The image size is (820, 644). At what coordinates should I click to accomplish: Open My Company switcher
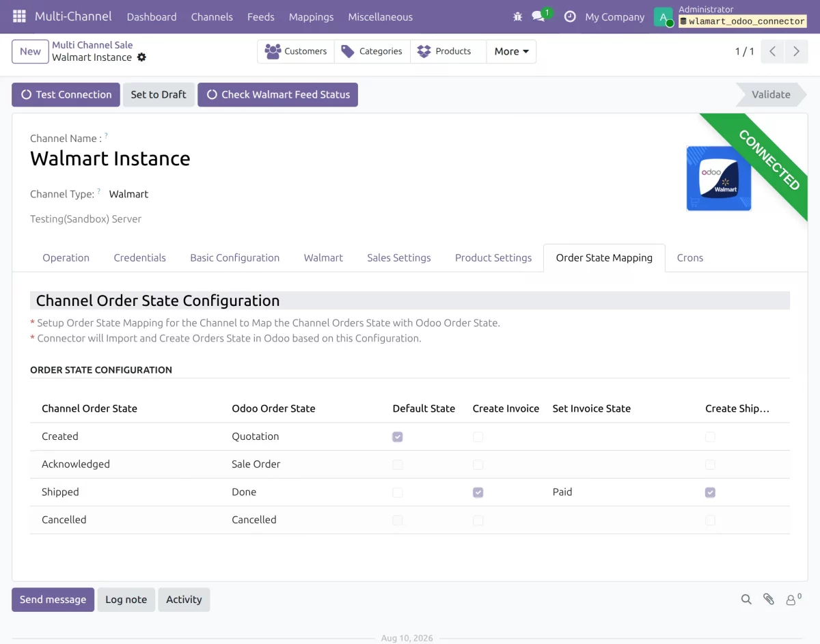(x=614, y=16)
